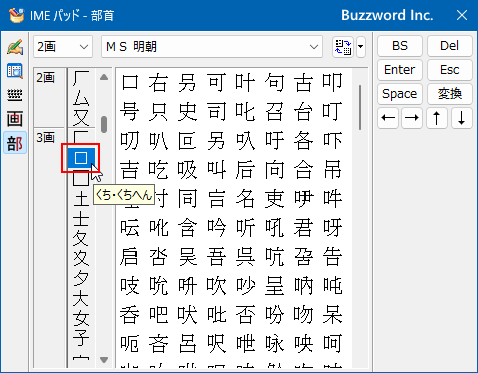Insert the kanji 可
Screen dimensions: 478x373
point(216,83)
